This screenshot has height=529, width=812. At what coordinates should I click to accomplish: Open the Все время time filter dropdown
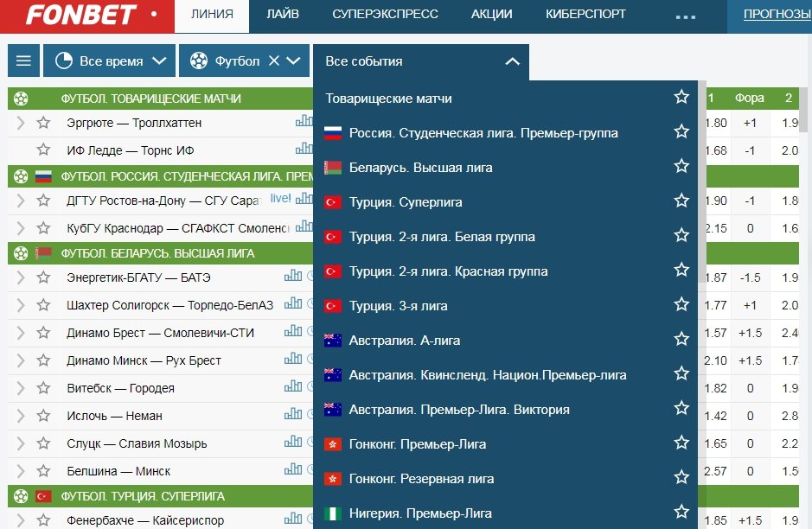click(x=109, y=61)
